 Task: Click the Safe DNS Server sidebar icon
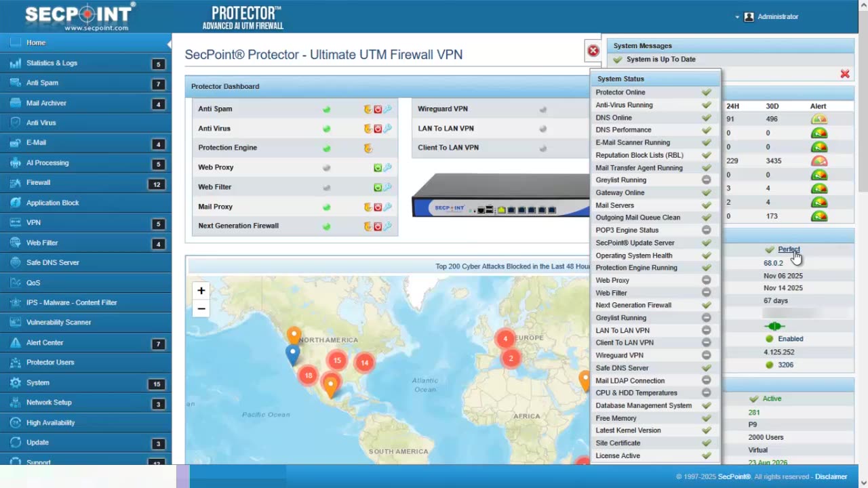tap(15, 262)
